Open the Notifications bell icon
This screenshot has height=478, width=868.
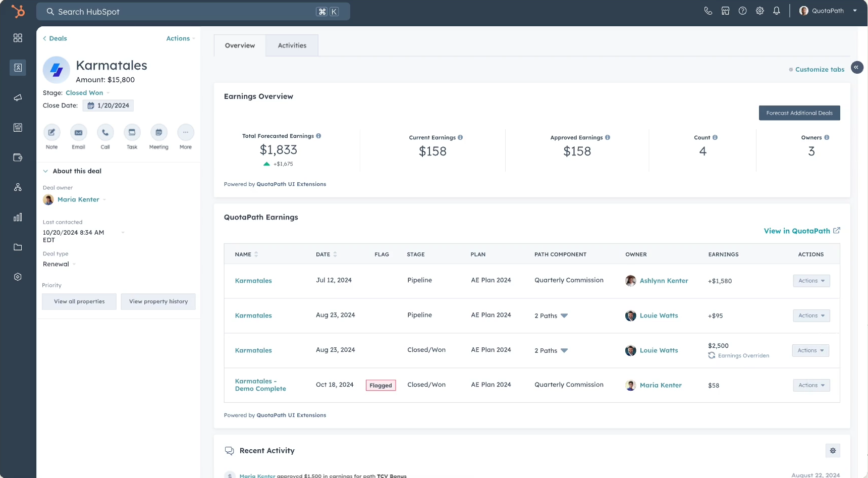(777, 11)
